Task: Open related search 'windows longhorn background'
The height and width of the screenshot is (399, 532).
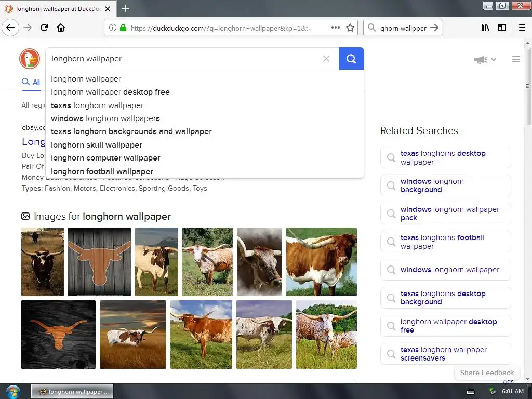Action: pyautogui.click(x=445, y=185)
